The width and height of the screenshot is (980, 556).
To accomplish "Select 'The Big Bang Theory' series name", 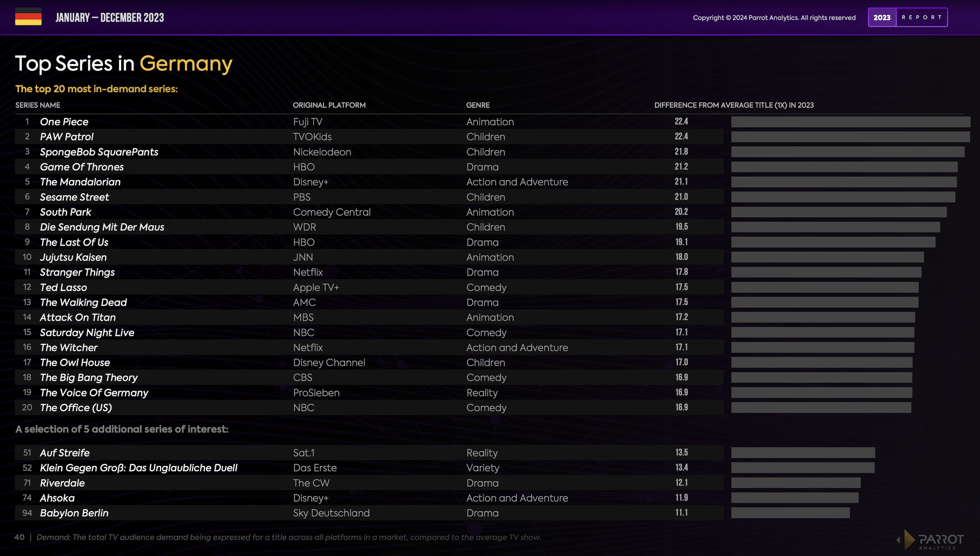I will pos(88,378).
